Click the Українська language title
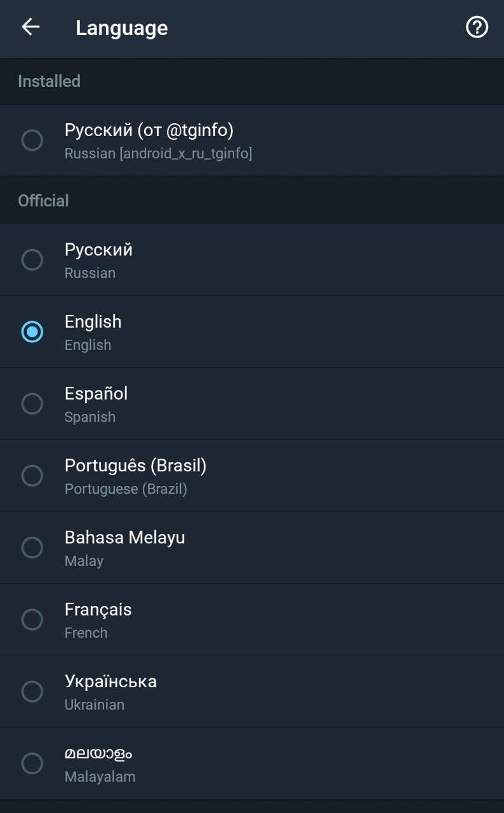Viewport: 504px width, 813px height. (110, 682)
